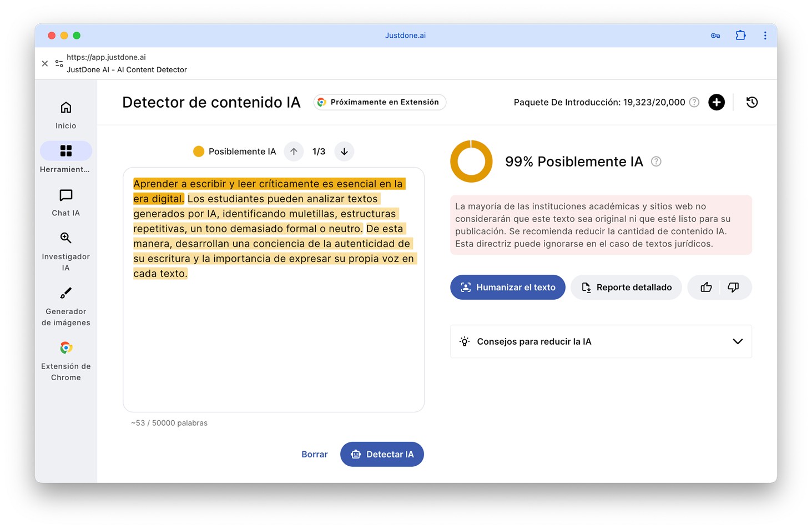Image resolution: width=812 pixels, height=529 pixels.
Task: Open the Generador de imágenes tool
Action: [x=65, y=293]
